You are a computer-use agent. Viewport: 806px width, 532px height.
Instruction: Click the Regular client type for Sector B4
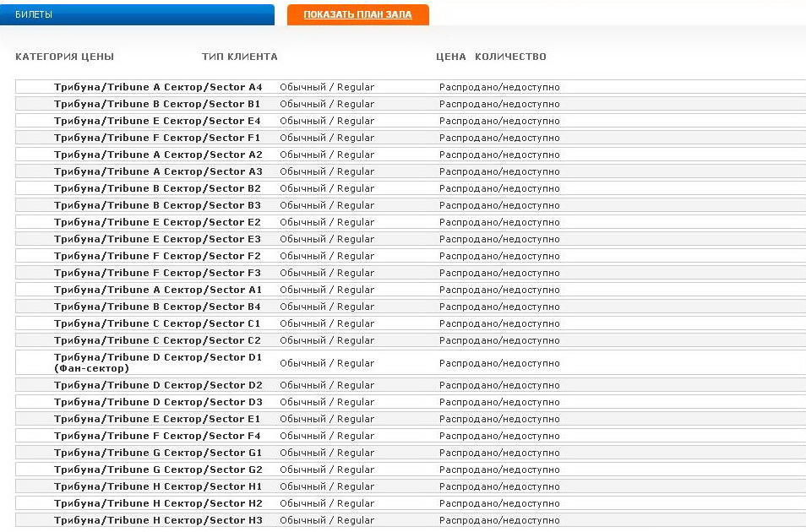pos(326,307)
